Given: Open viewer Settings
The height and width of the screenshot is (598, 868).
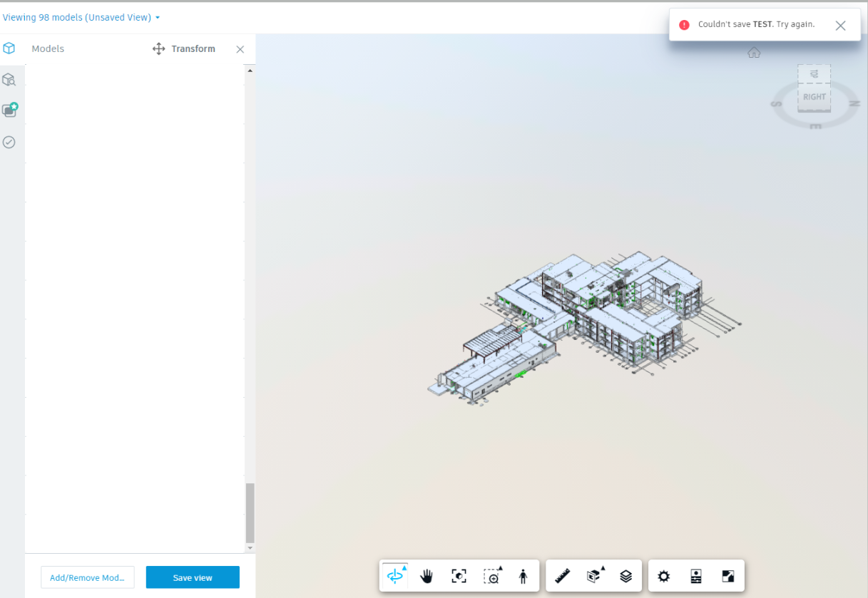Looking at the screenshot, I should 663,575.
